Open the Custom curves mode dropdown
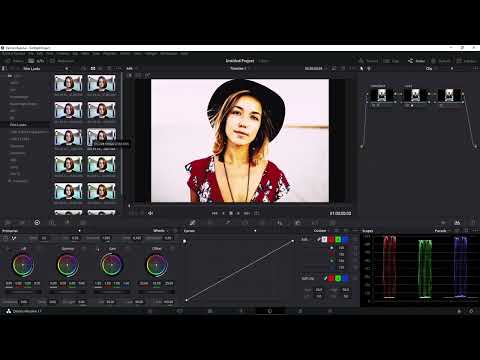The image size is (480, 360). (322, 231)
